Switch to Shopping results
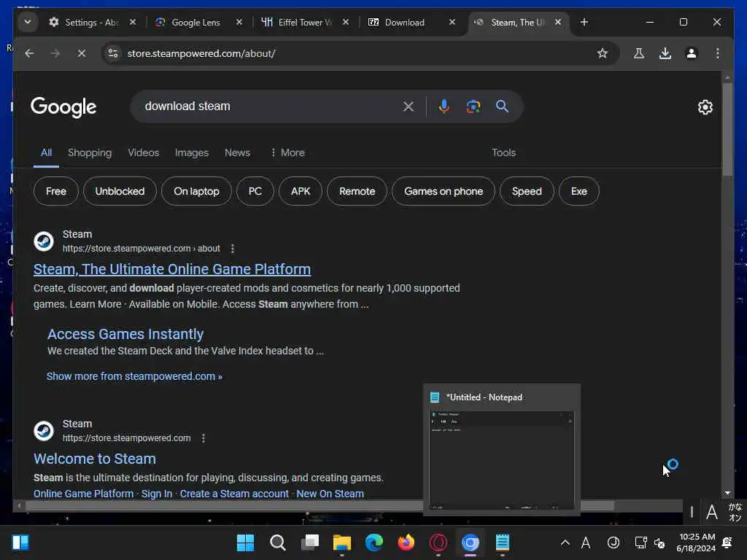Viewport: 747px width, 560px height. click(90, 153)
